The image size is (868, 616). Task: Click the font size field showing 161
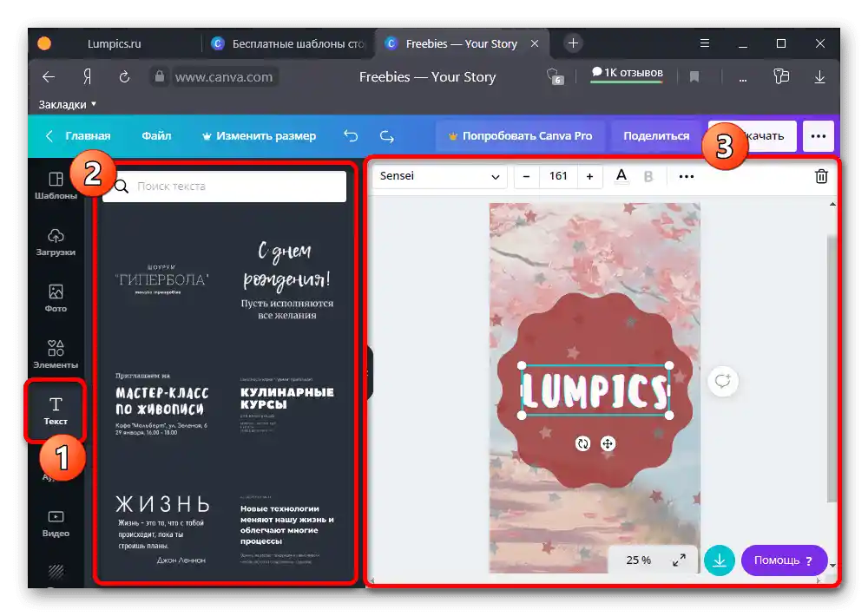(x=558, y=176)
